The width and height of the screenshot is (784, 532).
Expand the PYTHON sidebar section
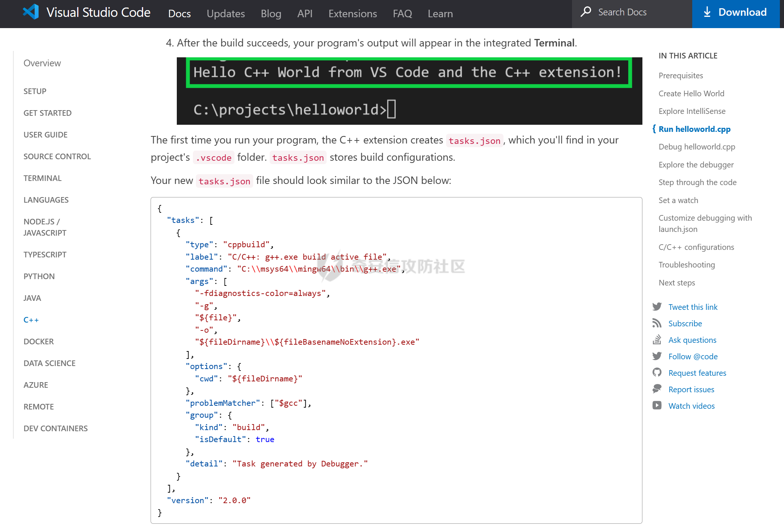39,276
